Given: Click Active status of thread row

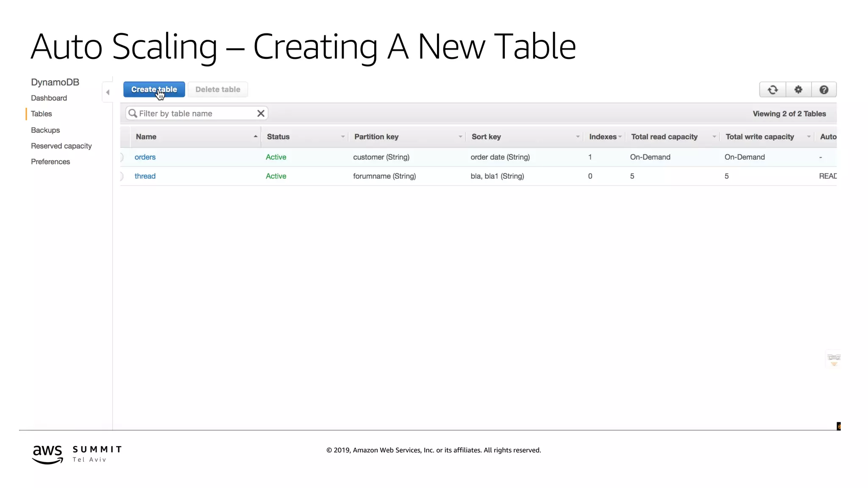Looking at the screenshot, I should pos(276,176).
